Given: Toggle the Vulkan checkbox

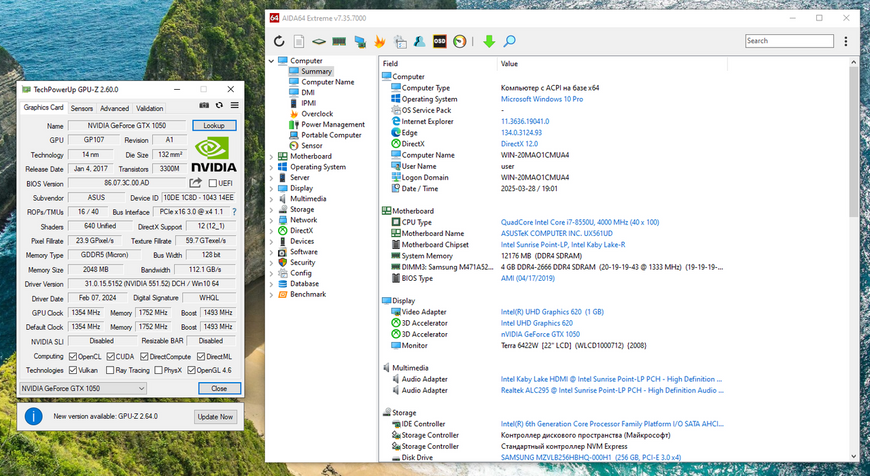Looking at the screenshot, I should [73, 370].
